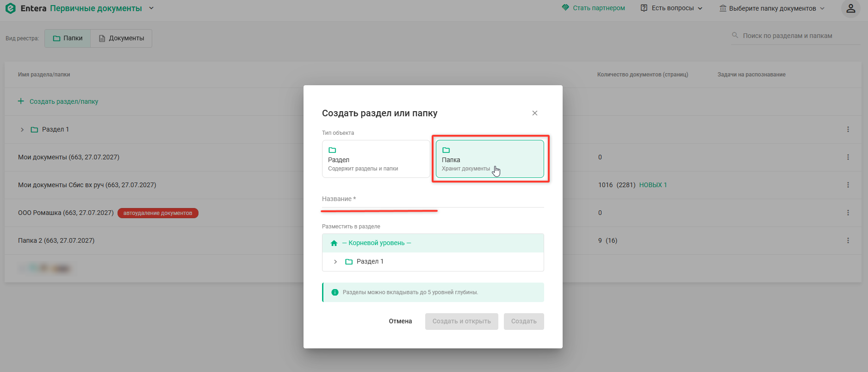Click the Стать партнером link
Image resolution: width=868 pixels, height=372 pixels.
[x=599, y=8]
